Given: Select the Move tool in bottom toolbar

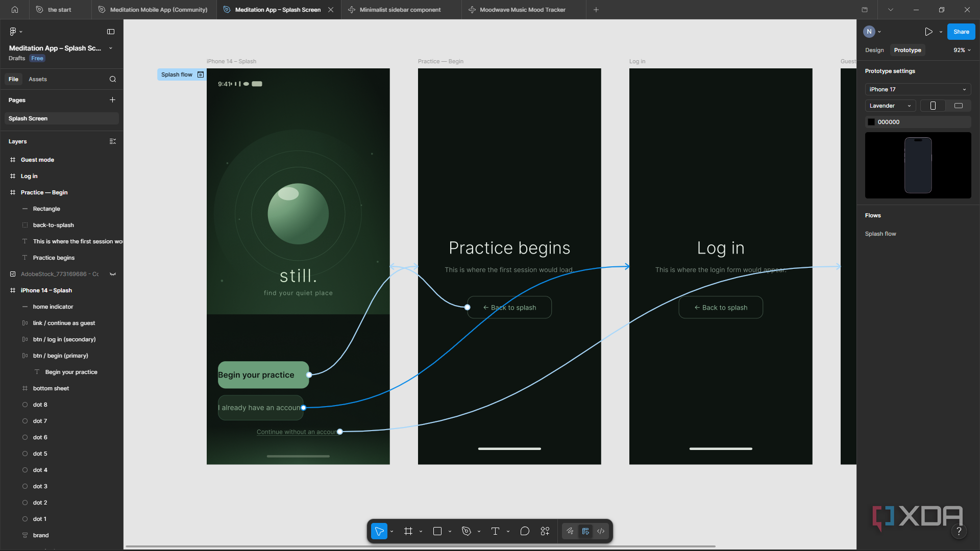Looking at the screenshot, I should click(379, 531).
